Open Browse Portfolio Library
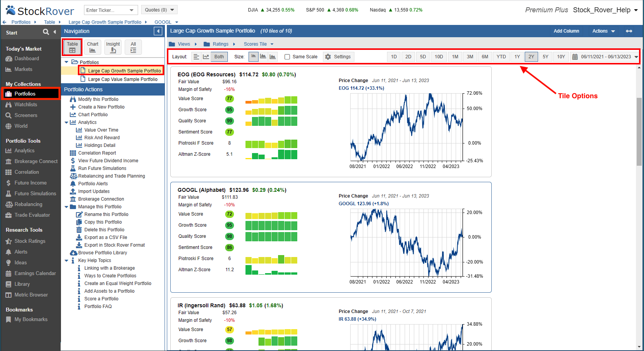The height and width of the screenshot is (351, 644). tap(102, 252)
